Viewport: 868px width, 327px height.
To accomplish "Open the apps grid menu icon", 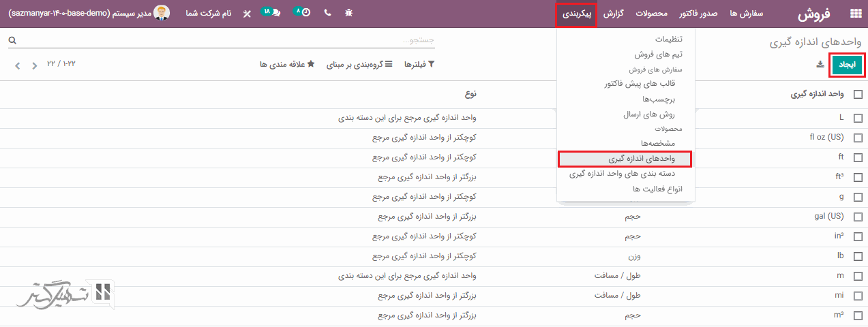I will click(855, 14).
